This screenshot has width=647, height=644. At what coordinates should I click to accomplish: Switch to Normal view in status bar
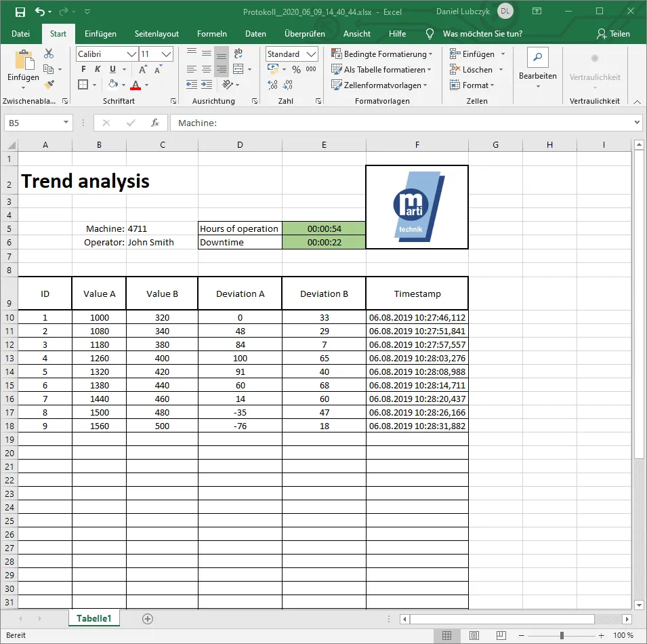coord(447,635)
